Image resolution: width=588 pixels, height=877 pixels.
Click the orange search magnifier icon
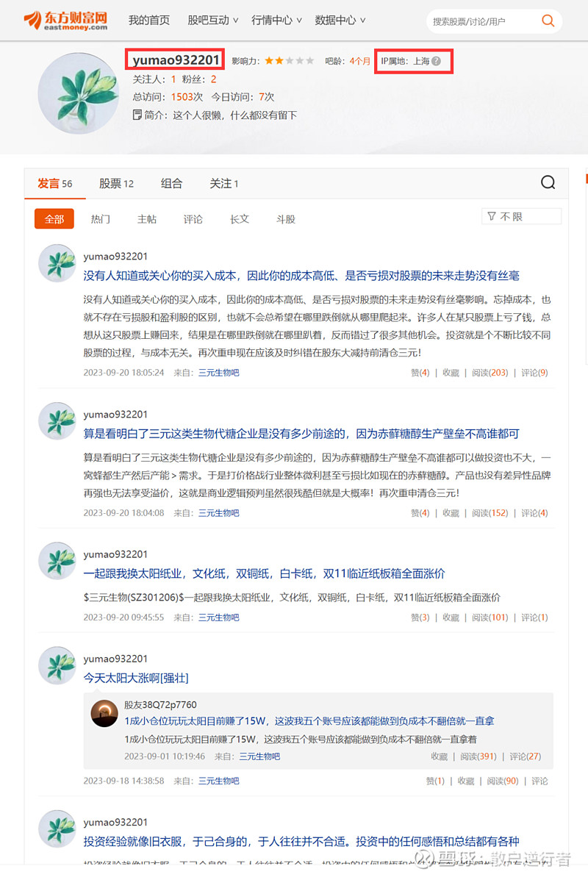point(548,21)
